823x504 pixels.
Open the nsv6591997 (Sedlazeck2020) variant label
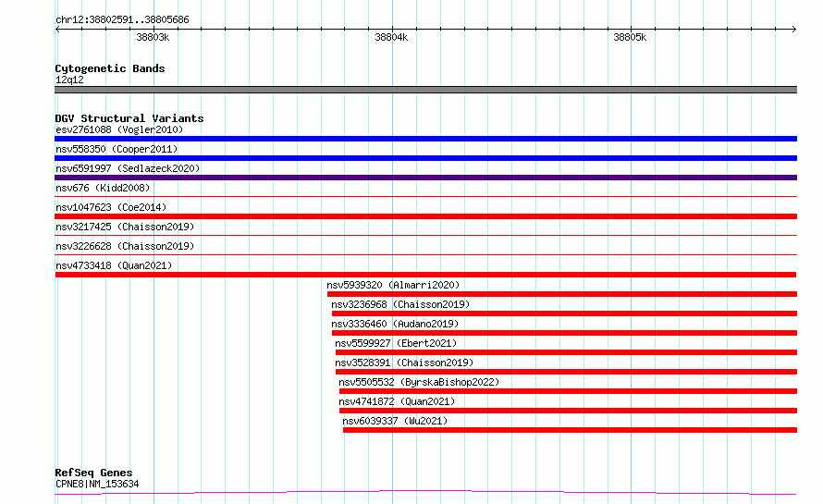(x=128, y=168)
